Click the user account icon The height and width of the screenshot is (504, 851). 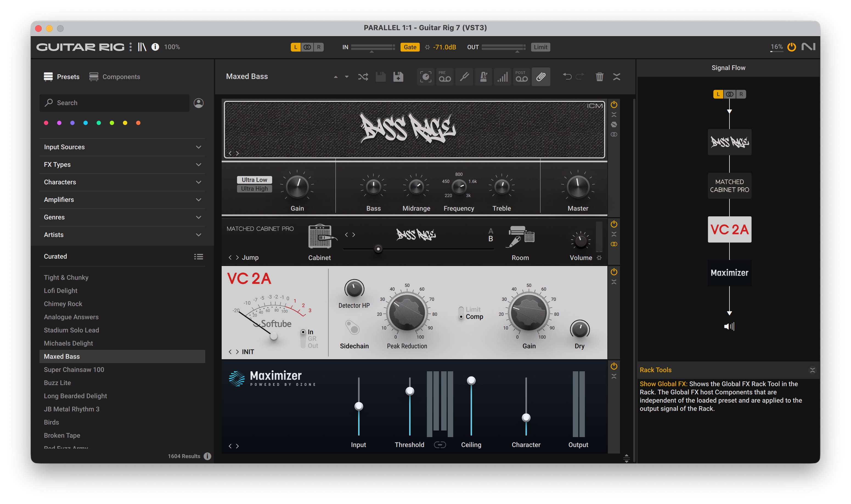199,103
